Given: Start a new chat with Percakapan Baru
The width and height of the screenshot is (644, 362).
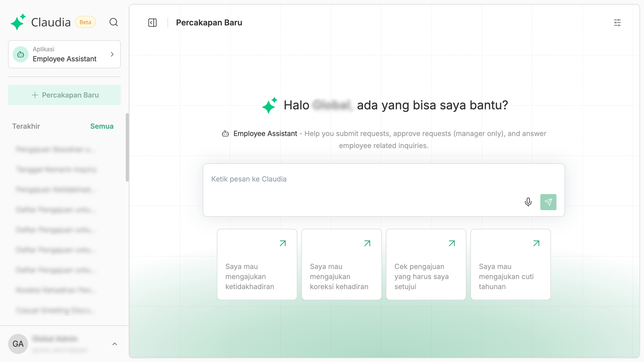Looking at the screenshot, I should pyautogui.click(x=64, y=95).
